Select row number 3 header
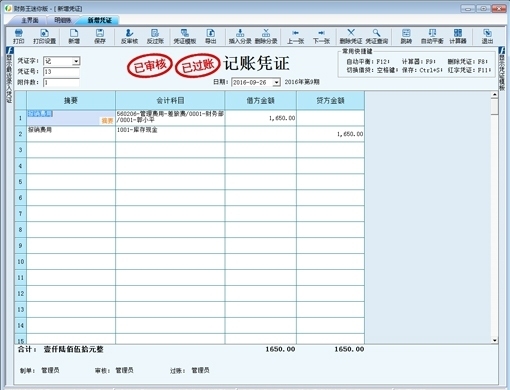The width and height of the screenshot is (510, 390). point(20,150)
